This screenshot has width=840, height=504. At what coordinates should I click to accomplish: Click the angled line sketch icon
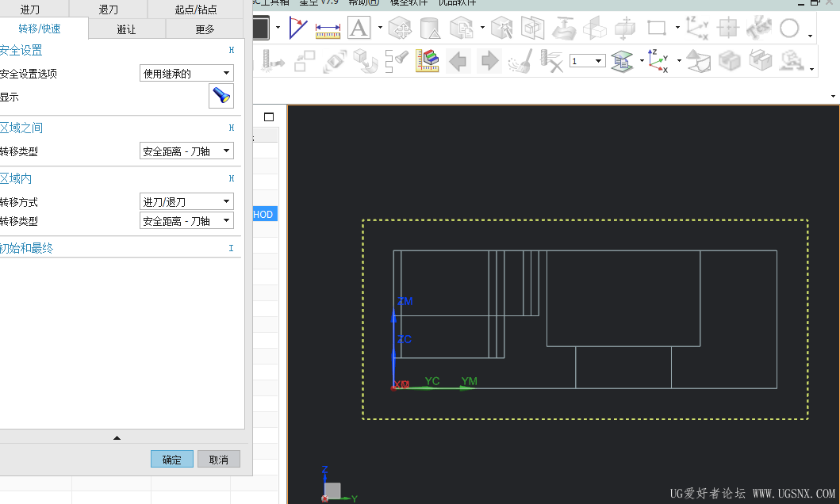tap(297, 29)
